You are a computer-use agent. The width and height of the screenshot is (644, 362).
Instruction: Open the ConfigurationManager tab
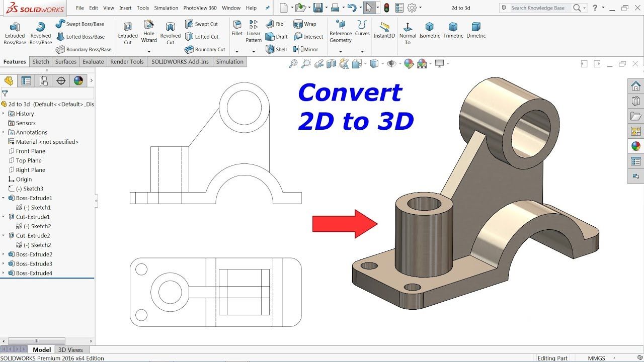44,80
